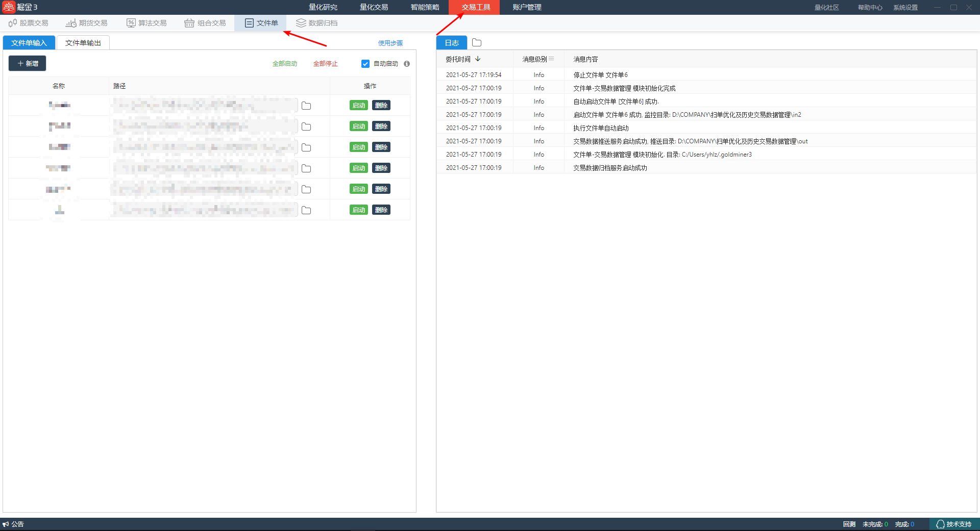Open 技术支持 technical support

(953, 524)
